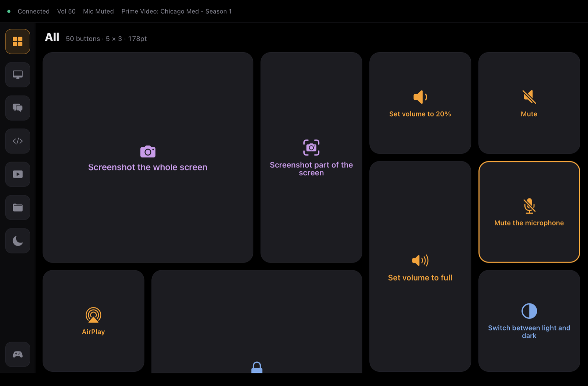This screenshot has height=386, width=588.
Task: Click Set volume to 20% button
Action: [x=420, y=103]
